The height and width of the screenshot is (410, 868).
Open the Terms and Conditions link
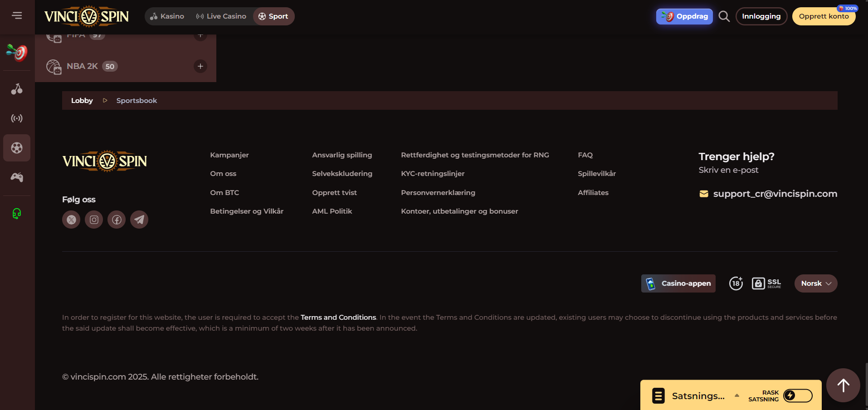(x=338, y=317)
